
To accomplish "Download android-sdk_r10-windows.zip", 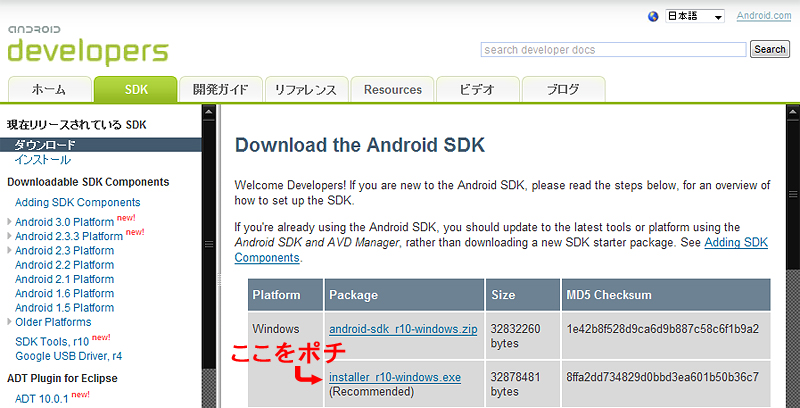I will [x=403, y=329].
